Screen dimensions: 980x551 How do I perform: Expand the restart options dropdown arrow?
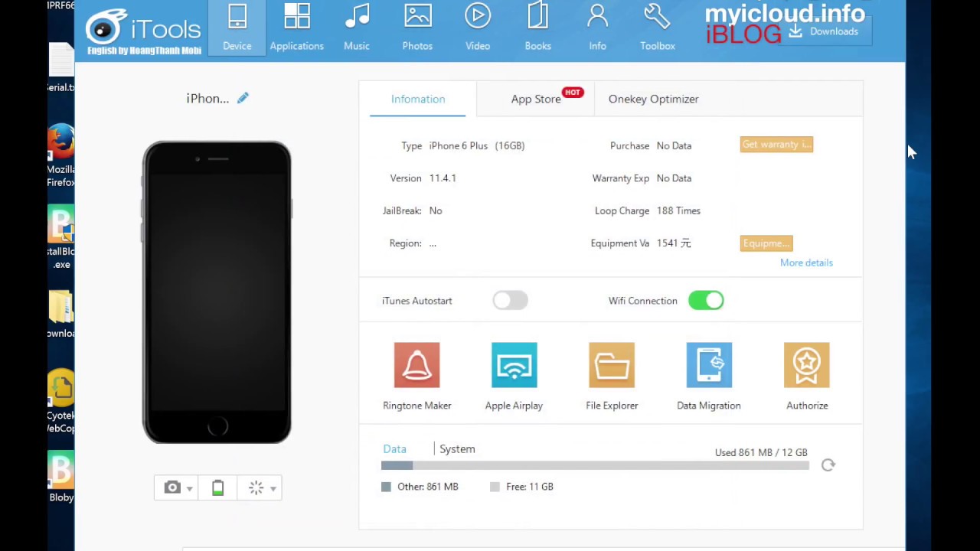[273, 489]
